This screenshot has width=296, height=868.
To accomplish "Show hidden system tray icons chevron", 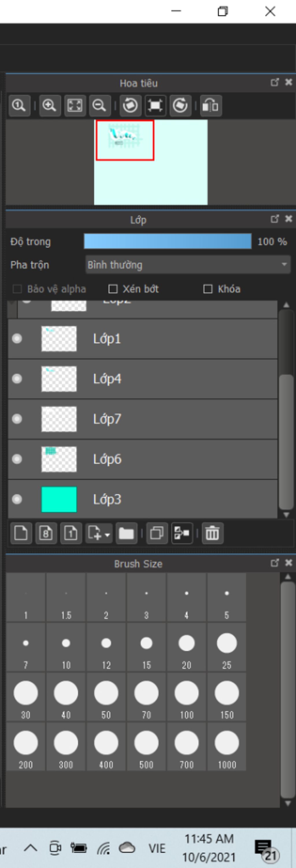I will point(31,848).
